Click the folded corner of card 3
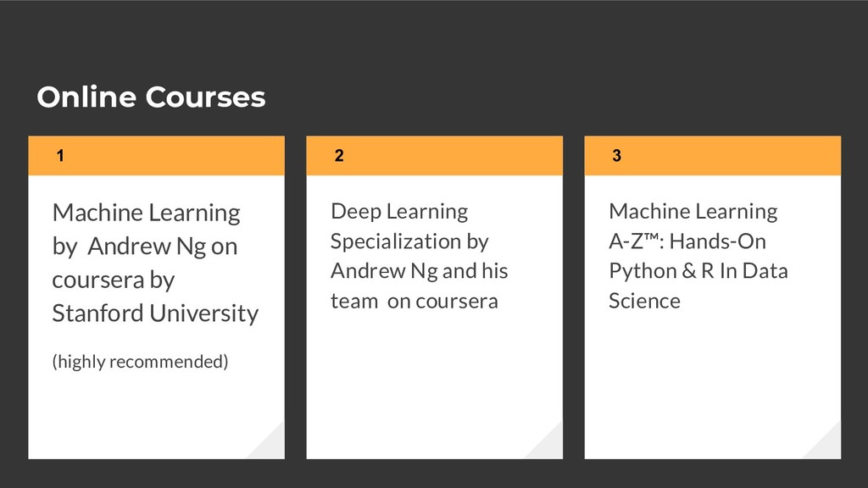Viewport: 868px width, 488px height. click(x=825, y=442)
